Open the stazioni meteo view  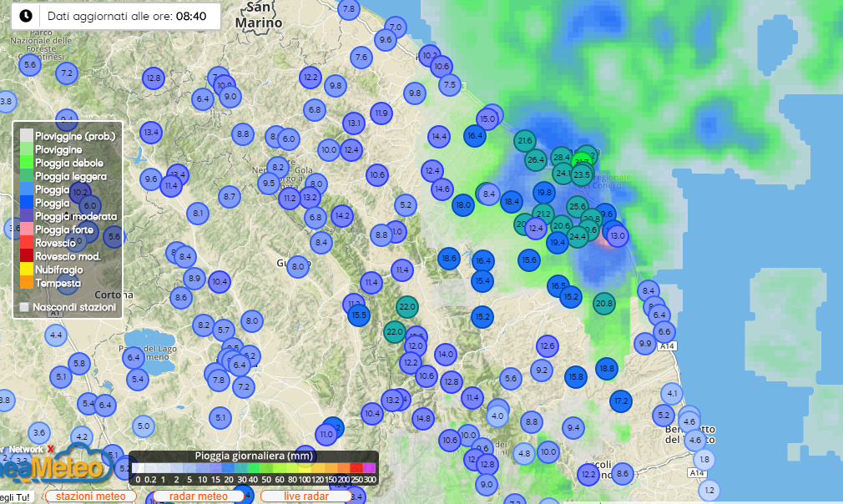90,496
